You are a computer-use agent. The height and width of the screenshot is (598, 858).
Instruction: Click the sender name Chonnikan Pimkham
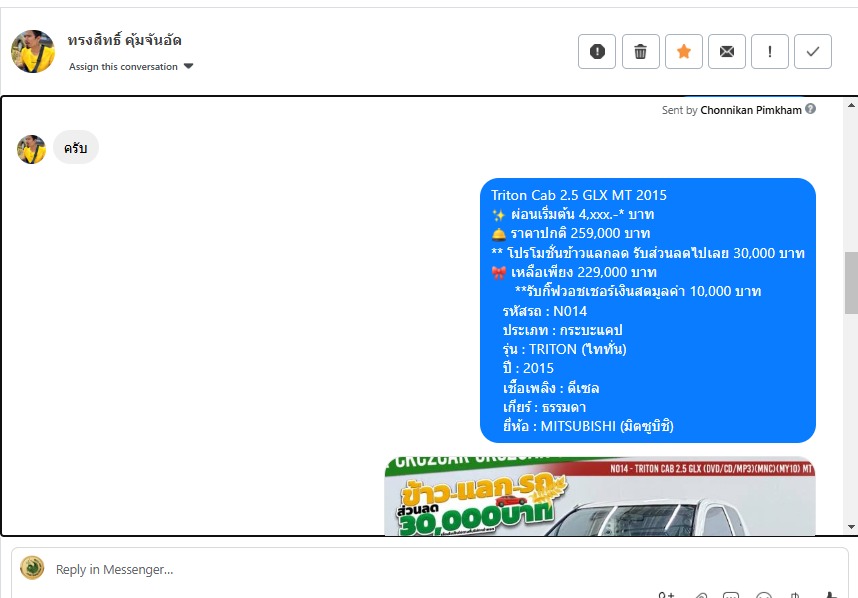pyautogui.click(x=751, y=110)
